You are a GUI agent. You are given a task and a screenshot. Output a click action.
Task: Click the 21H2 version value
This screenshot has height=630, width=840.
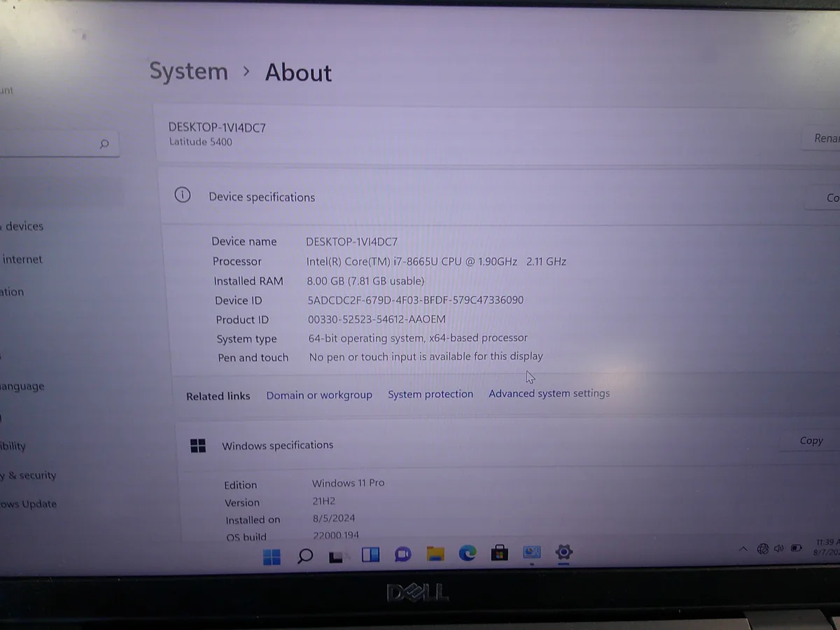click(325, 500)
